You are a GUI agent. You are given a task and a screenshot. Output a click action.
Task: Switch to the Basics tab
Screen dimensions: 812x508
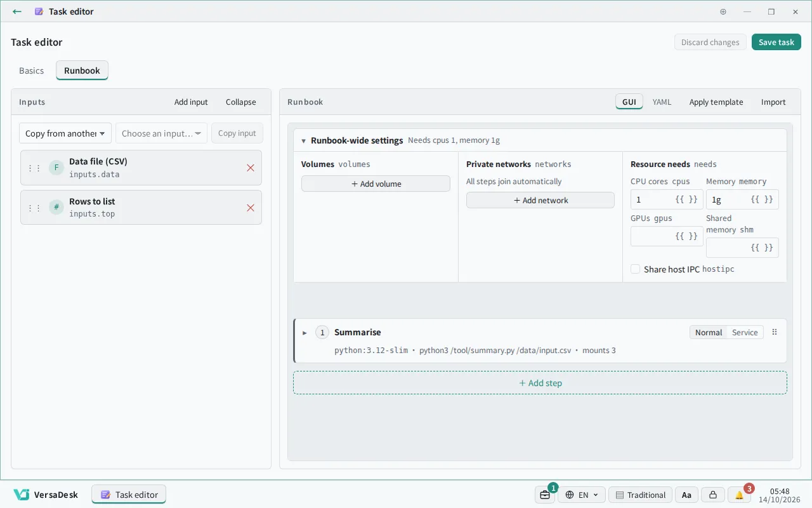click(x=32, y=70)
